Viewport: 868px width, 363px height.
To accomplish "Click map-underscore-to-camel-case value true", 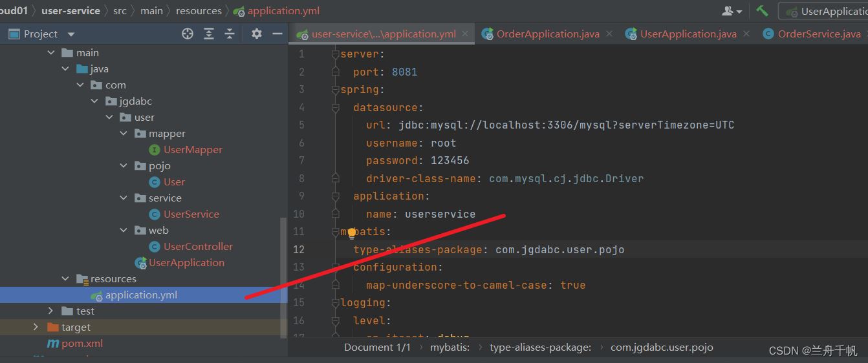I will pos(573,285).
